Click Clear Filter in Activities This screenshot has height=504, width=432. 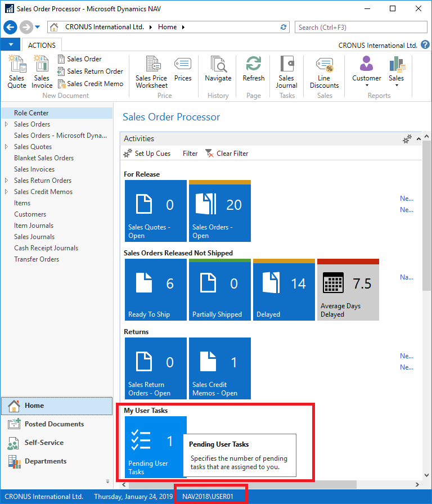(227, 154)
